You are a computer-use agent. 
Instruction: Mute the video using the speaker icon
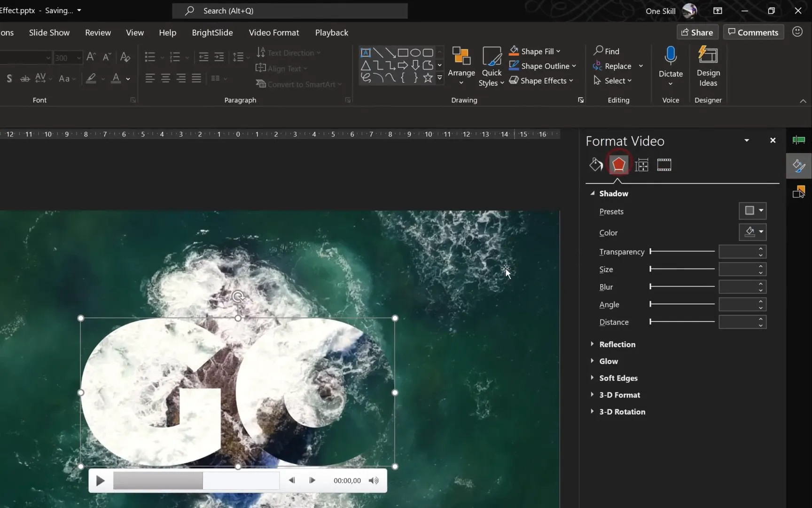point(374,480)
